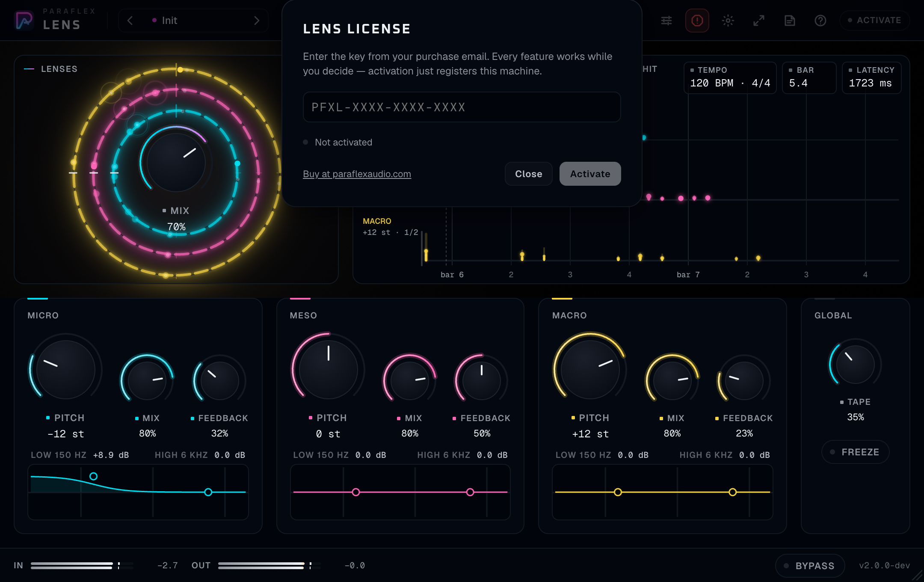
Task: Click the MICRO FEEDBACK knob
Action: coord(219,381)
